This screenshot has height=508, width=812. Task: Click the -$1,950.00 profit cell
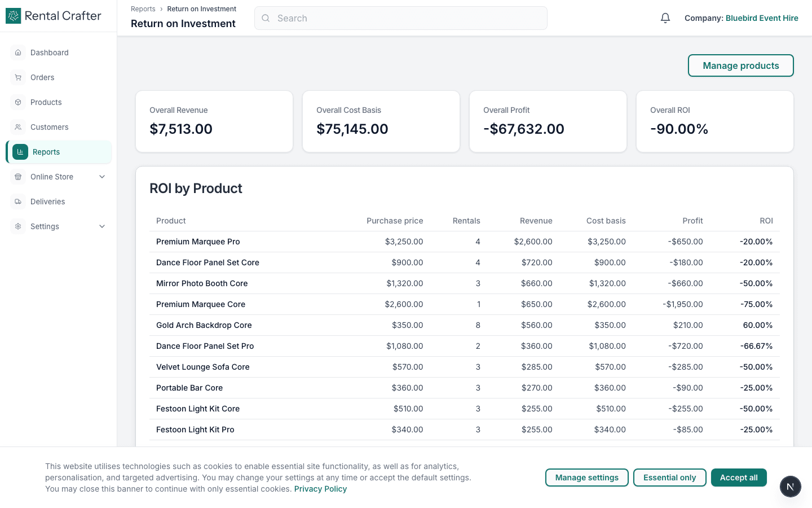tap(683, 304)
